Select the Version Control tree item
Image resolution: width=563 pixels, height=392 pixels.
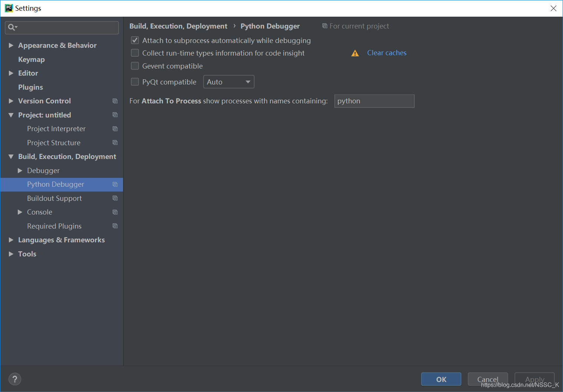tap(44, 101)
